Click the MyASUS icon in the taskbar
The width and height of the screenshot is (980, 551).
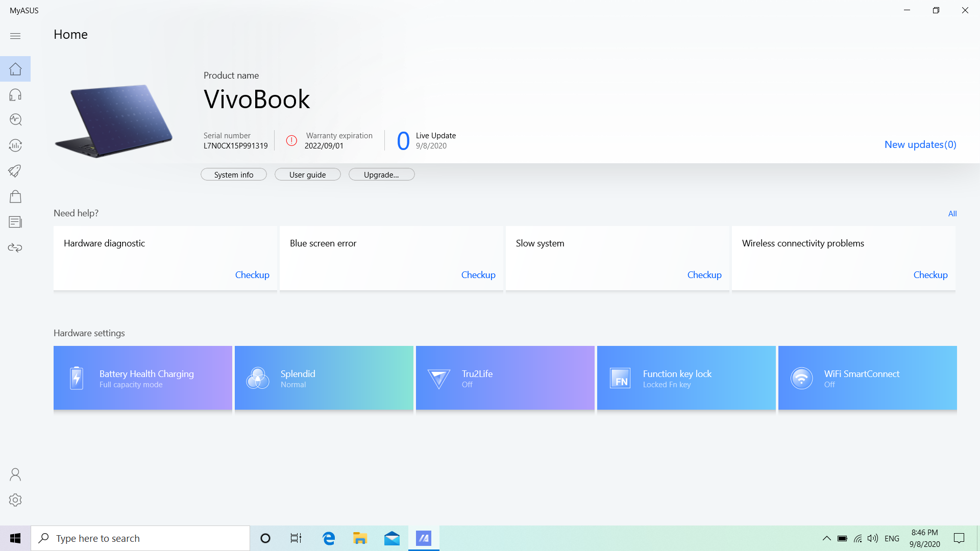point(424,538)
